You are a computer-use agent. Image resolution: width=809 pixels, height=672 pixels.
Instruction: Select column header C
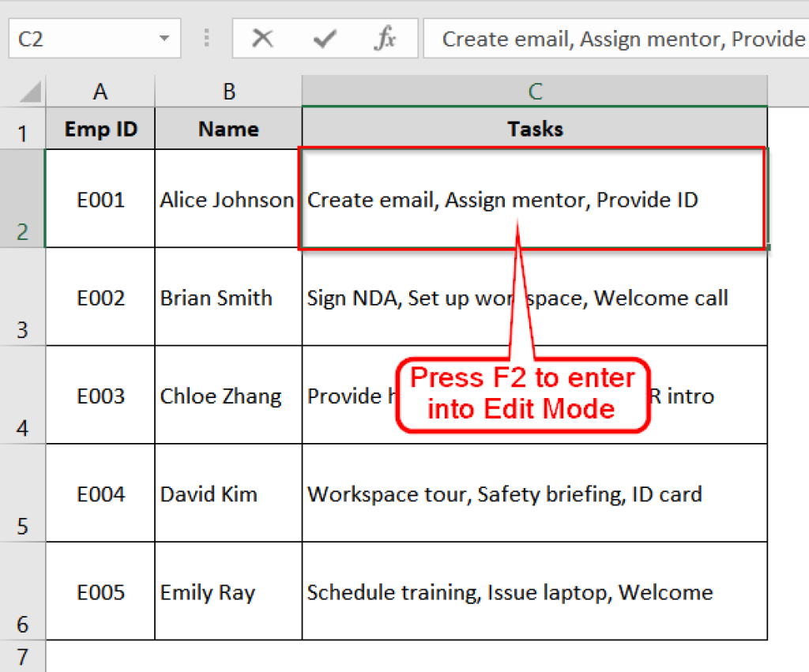pyautogui.click(x=534, y=91)
